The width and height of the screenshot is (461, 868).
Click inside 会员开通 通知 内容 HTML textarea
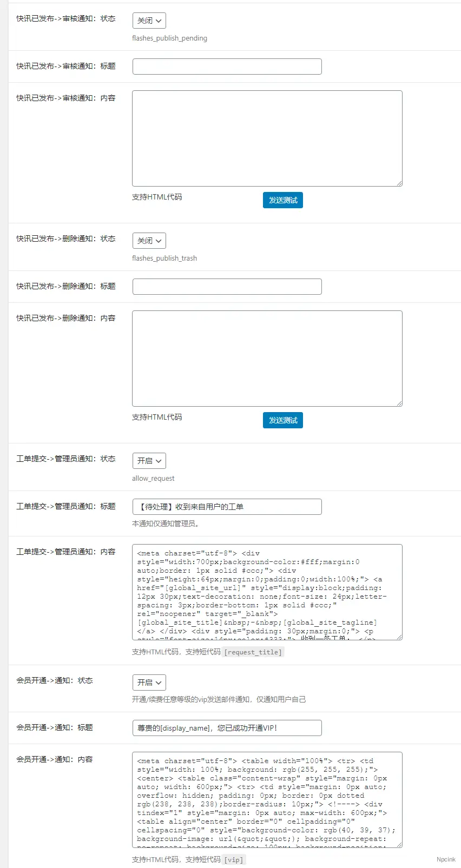pyautogui.click(x=267, y=799)
